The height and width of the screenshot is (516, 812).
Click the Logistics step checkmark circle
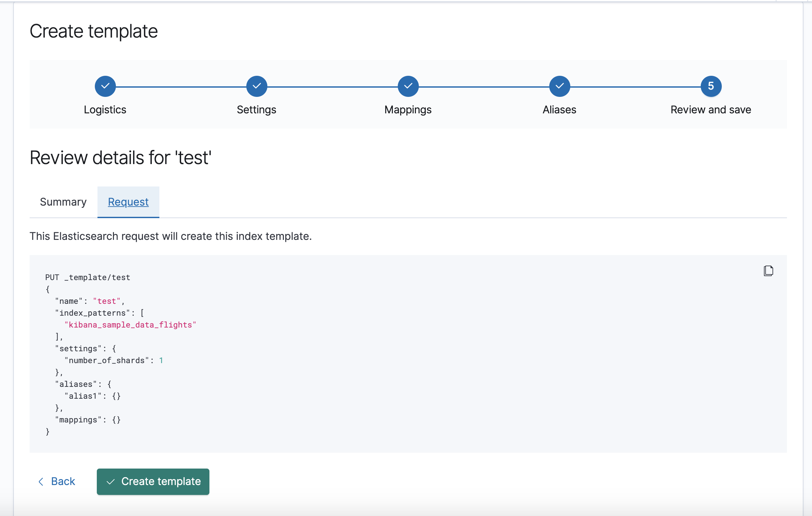(x=105, y=86)
